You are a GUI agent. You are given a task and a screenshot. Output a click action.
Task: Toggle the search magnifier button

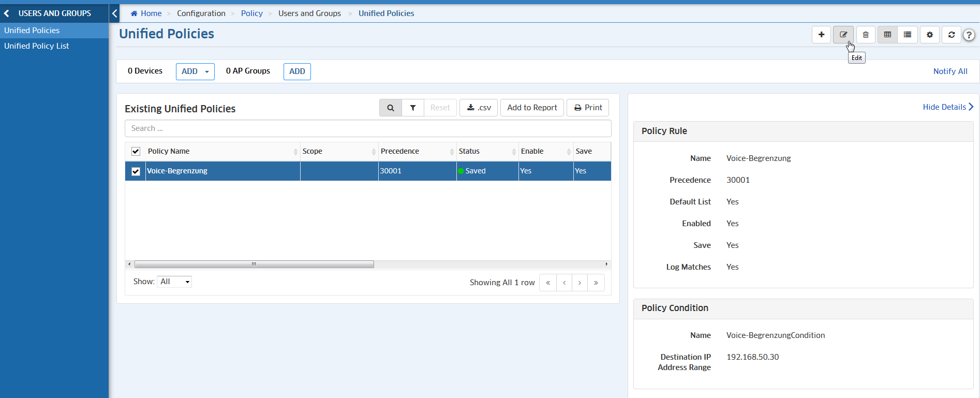pos(391,108)
